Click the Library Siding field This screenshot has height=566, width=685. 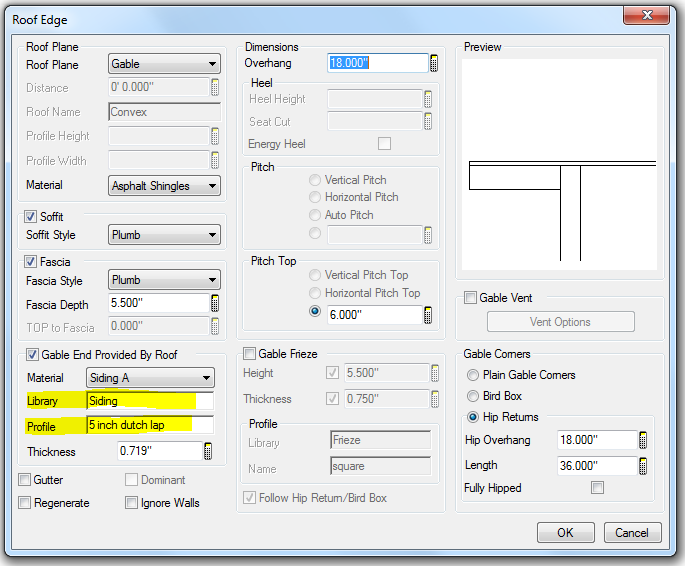coord(150,401)
